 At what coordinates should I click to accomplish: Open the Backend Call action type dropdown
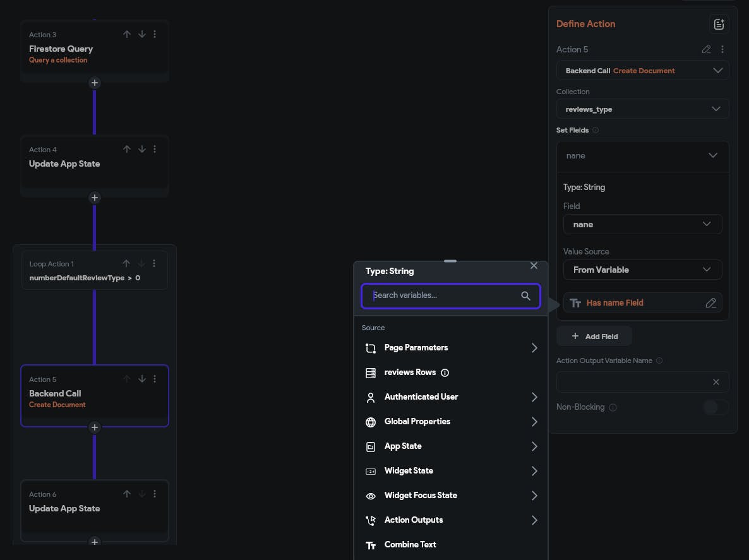coord(642,71)
